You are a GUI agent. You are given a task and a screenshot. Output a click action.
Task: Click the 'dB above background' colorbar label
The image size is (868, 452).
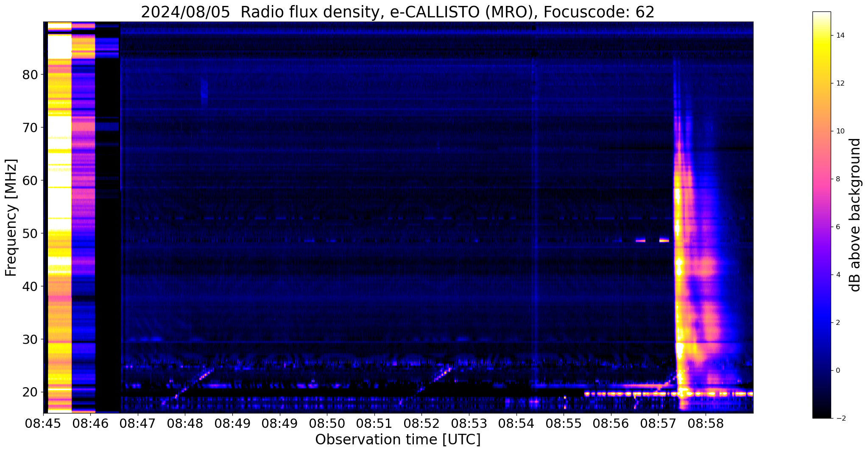point(855,215)
